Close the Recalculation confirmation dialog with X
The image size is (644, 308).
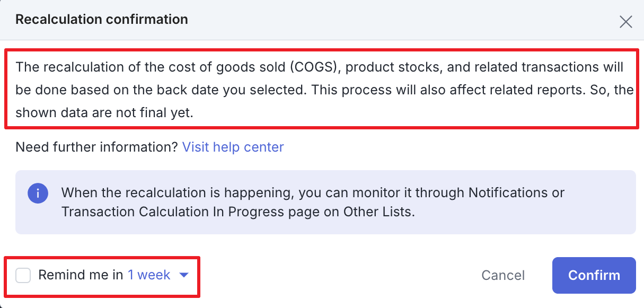coord(626,22)
